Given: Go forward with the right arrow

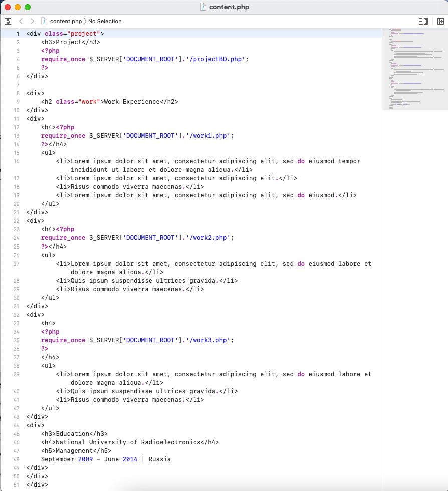Looking at the screenshot, I should click(x=32, y=21).
